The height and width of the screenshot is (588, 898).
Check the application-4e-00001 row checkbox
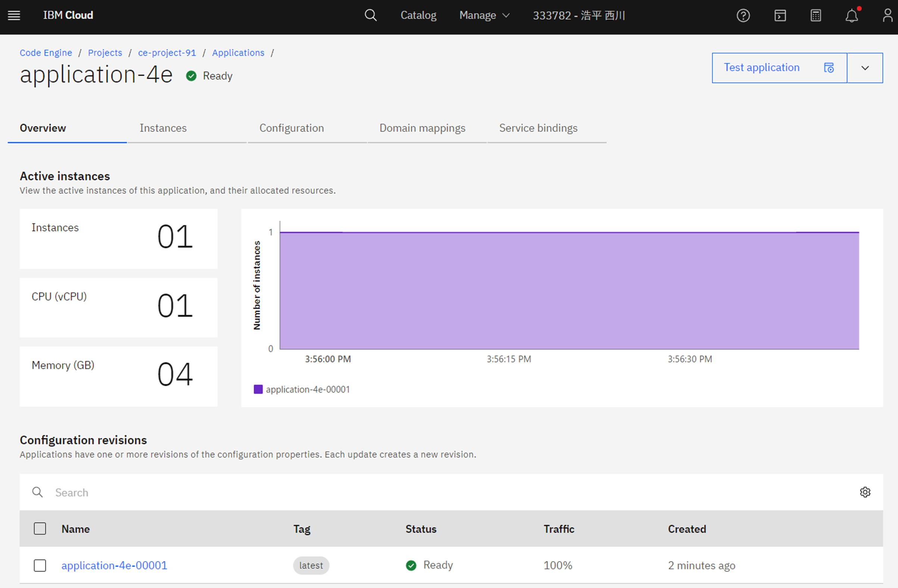[x=40, y=565]
